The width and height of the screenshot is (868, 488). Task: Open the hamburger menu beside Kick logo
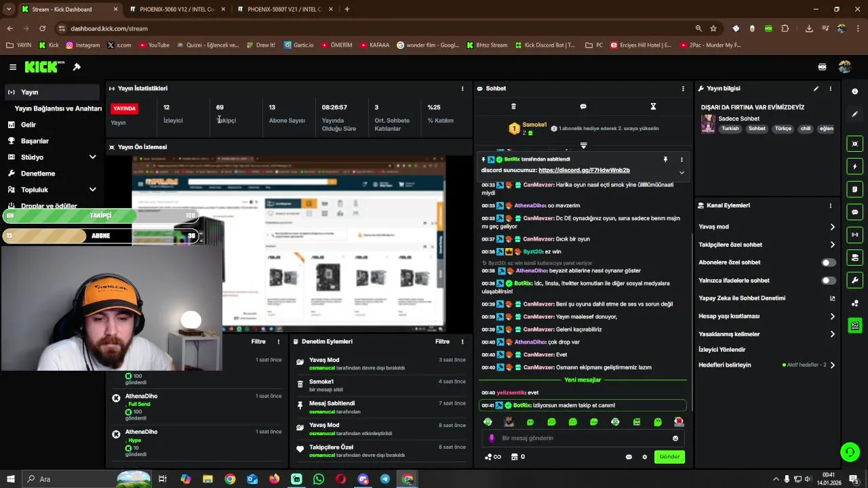[x=13, y=67]
